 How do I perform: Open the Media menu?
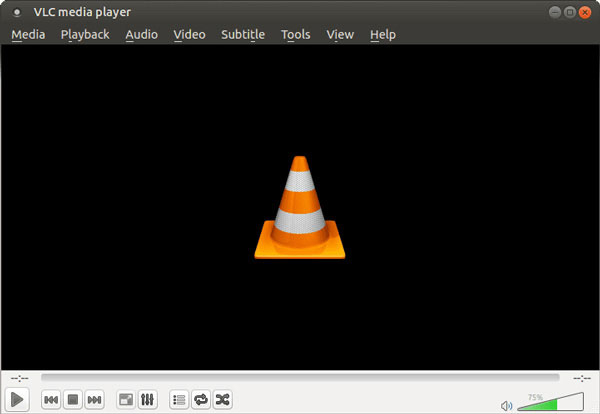pyautogui.click(x=28, y=34)
